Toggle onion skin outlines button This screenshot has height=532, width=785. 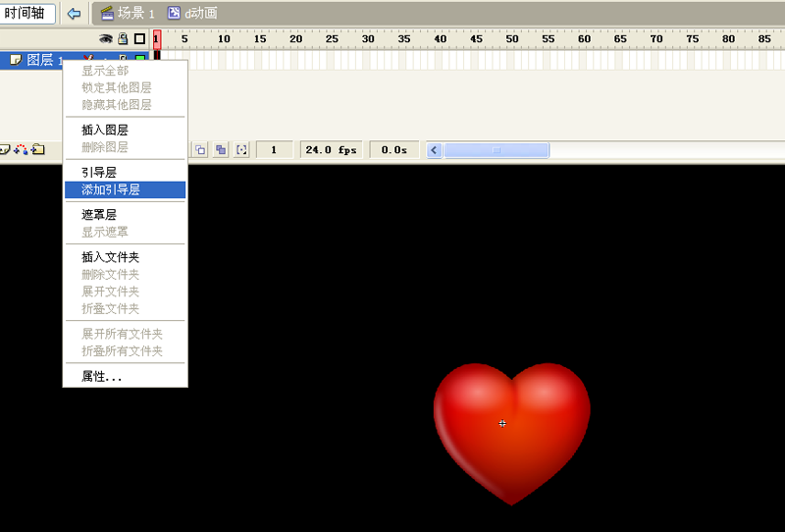click(200, 150)
